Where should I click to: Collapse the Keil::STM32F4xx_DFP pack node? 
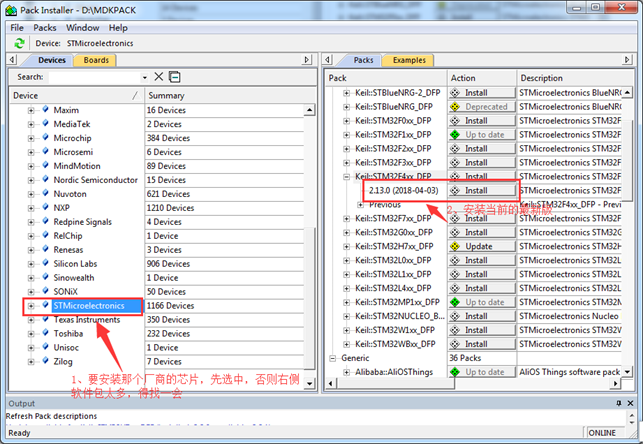[347, 177]
